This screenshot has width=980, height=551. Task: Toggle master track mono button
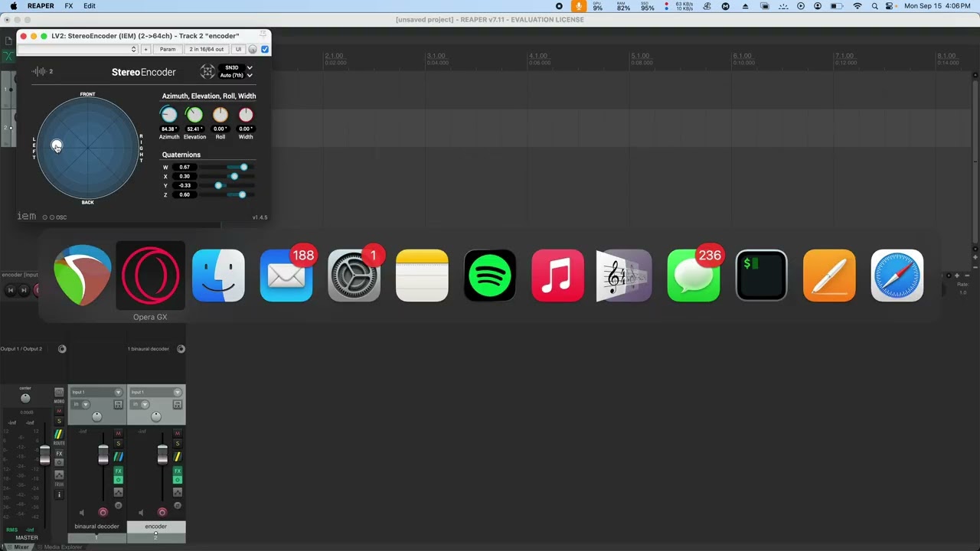[59, 393]
